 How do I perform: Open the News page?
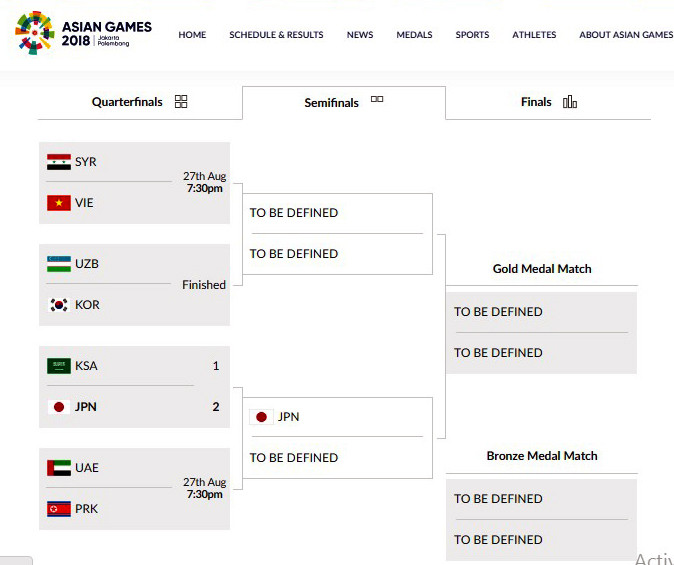tap(360, 35)
